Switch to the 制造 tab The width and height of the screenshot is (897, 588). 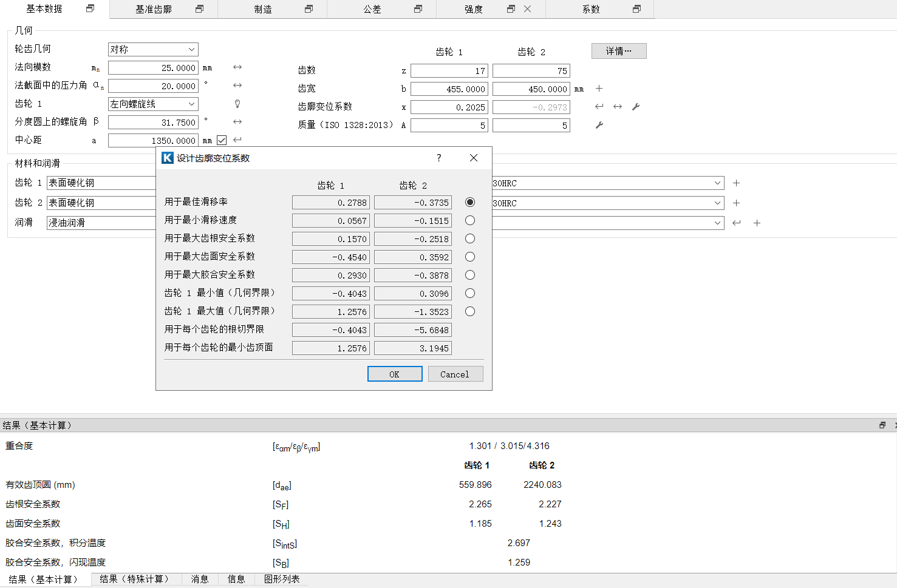(263, 9)
